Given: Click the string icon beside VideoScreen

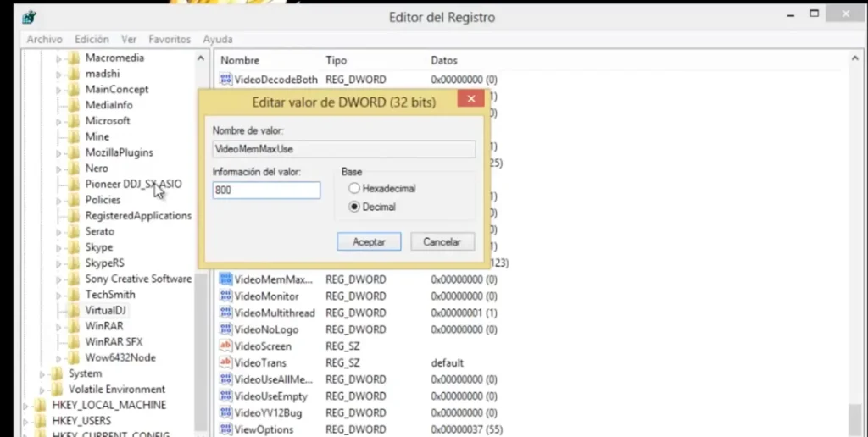Looking at the screenshot, I should [x=226, y=346].
